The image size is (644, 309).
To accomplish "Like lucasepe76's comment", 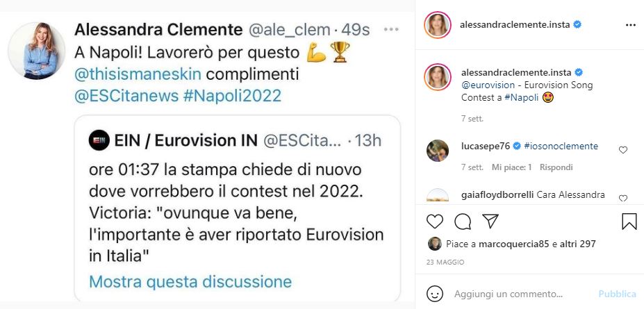I will [x=623, y=149].
